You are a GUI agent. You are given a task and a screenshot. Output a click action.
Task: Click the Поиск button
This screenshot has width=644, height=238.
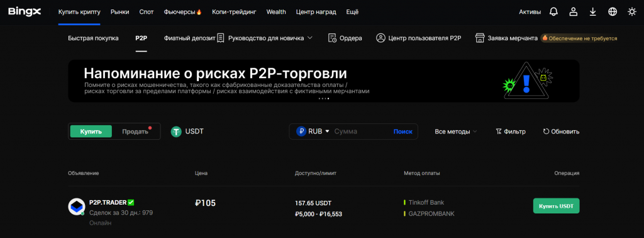(x=402, y=132)
